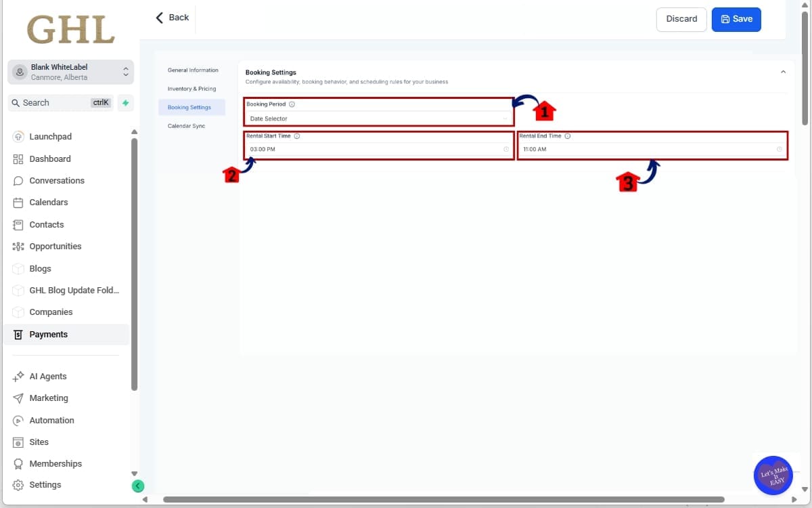Open the General Information tab

pyautogui.click(x=193, y=70)
